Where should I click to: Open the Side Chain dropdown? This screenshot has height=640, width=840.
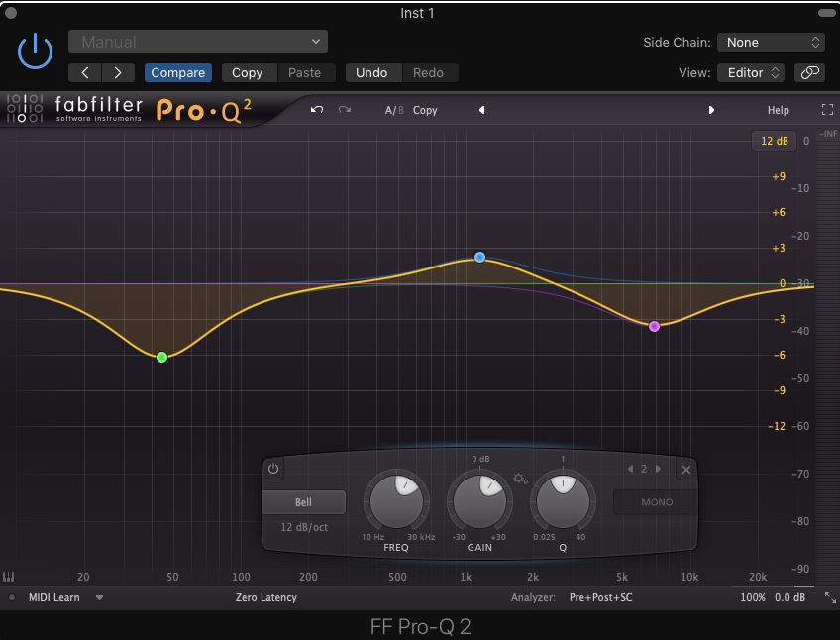pos(771,43)
